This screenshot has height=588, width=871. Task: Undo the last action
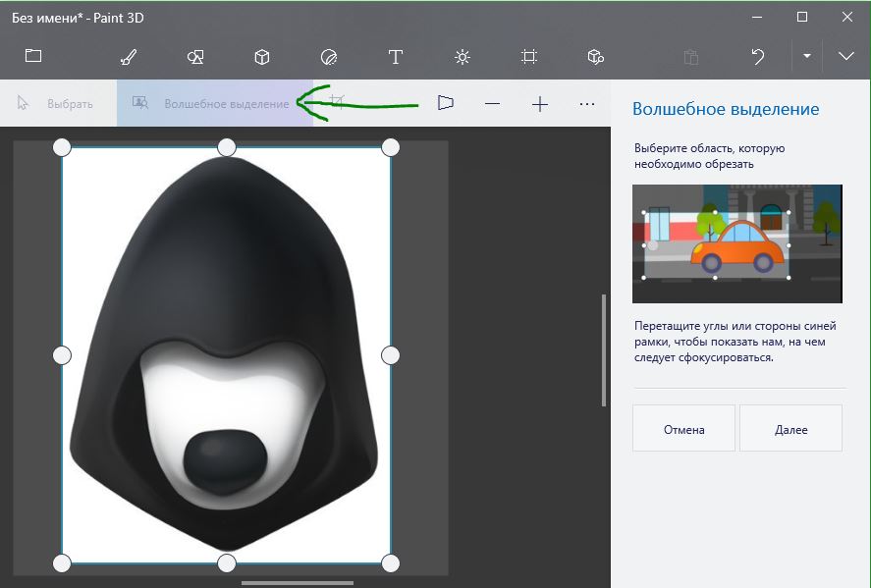pos(758,57)
